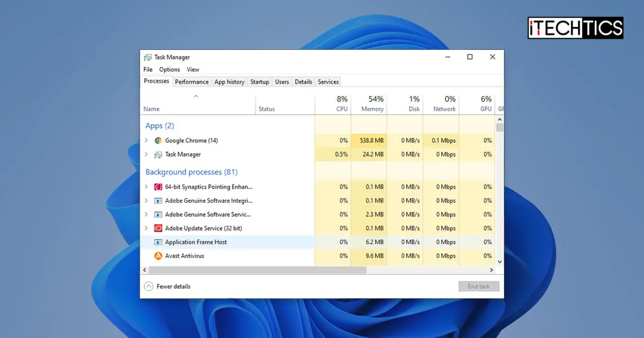Click the 6.2 MB memory value
The image size is (644, 338).
[x=375, y=242]
